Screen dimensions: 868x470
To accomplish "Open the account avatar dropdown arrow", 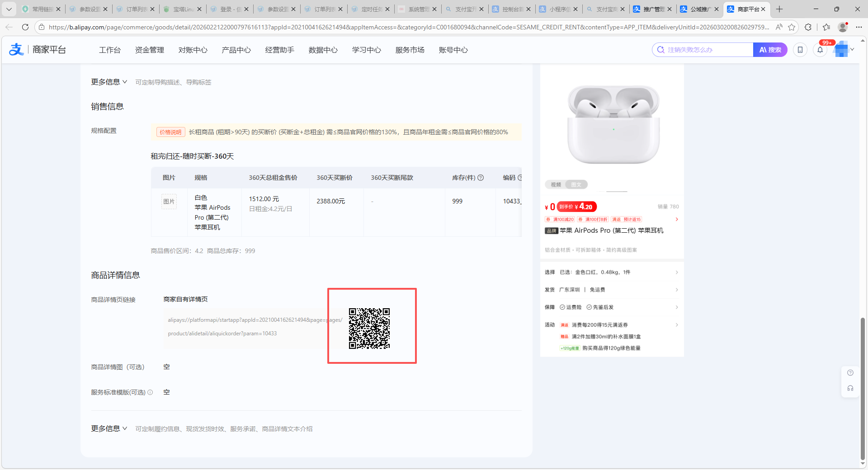I will point(852,50).
